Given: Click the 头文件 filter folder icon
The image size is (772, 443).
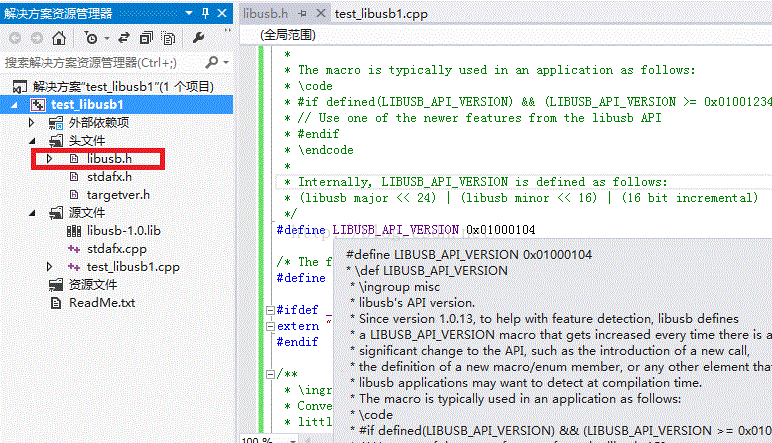Looking at the screenshot, I should [x=56, y=141].
